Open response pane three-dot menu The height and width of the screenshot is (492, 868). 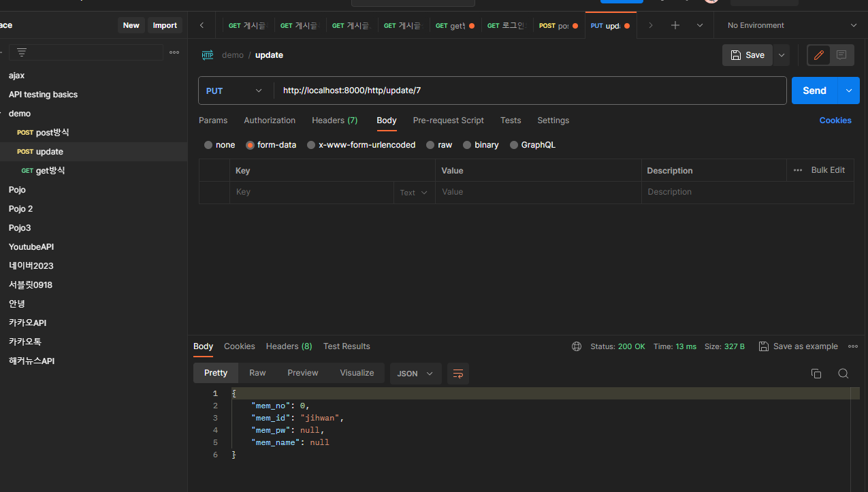(x=853, y=346)
